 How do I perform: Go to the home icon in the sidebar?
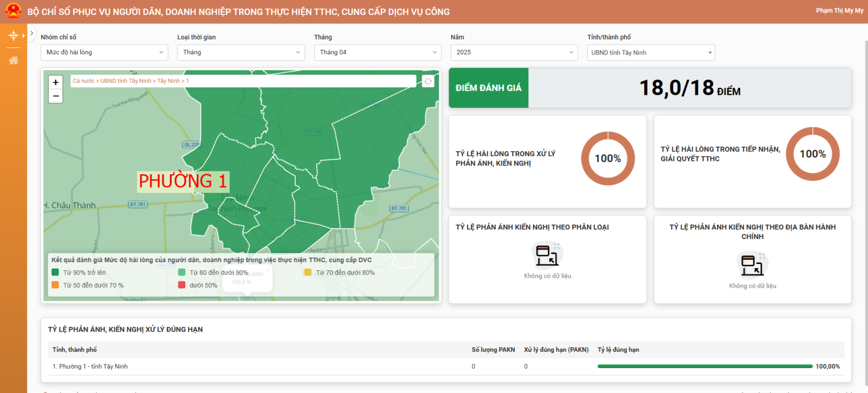(13, 60)
